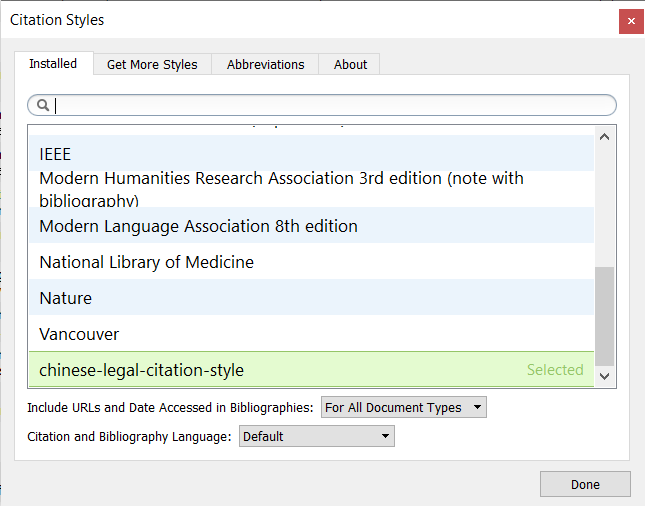Screen dimensions: 645x506
Task: Focus the style search input field
Action: click(322, 105)
